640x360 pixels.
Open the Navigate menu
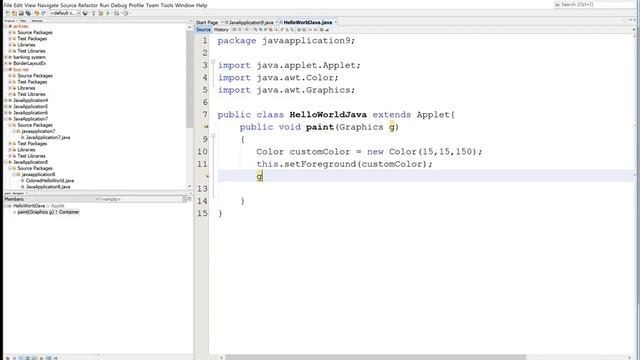click(x=48, y=5)
